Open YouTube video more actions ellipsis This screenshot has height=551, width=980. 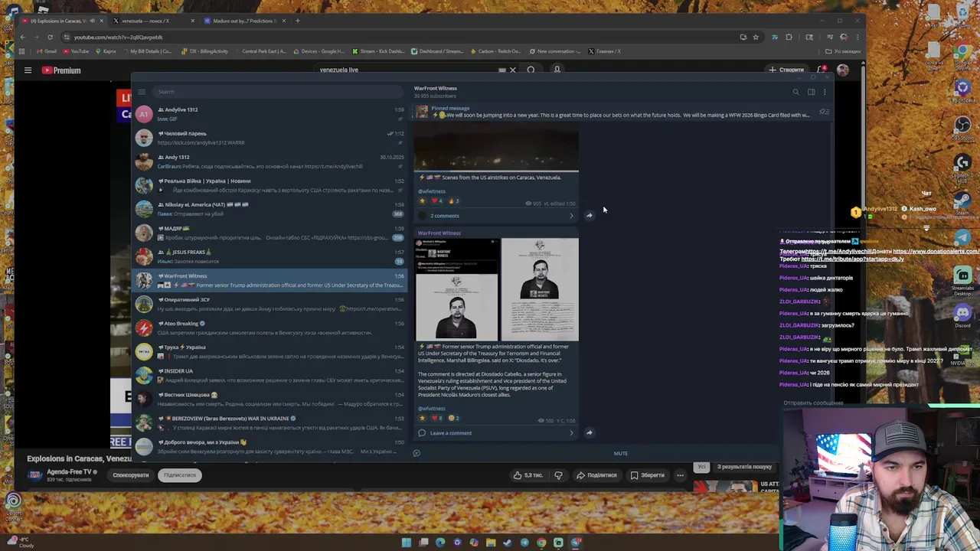pos(680,475)
